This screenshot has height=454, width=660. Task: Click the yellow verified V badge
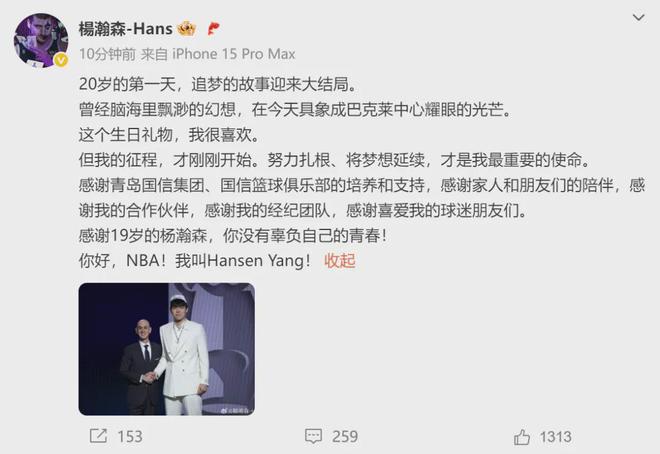point(61,61)
